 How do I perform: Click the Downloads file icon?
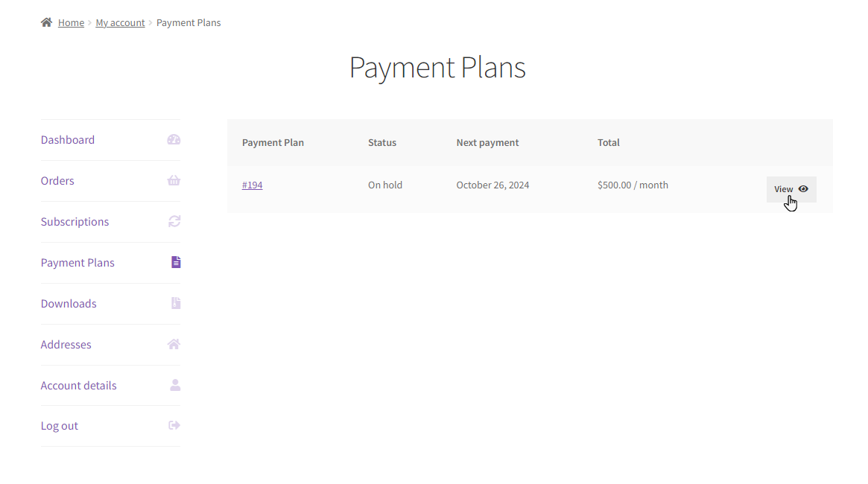[176, 303]
